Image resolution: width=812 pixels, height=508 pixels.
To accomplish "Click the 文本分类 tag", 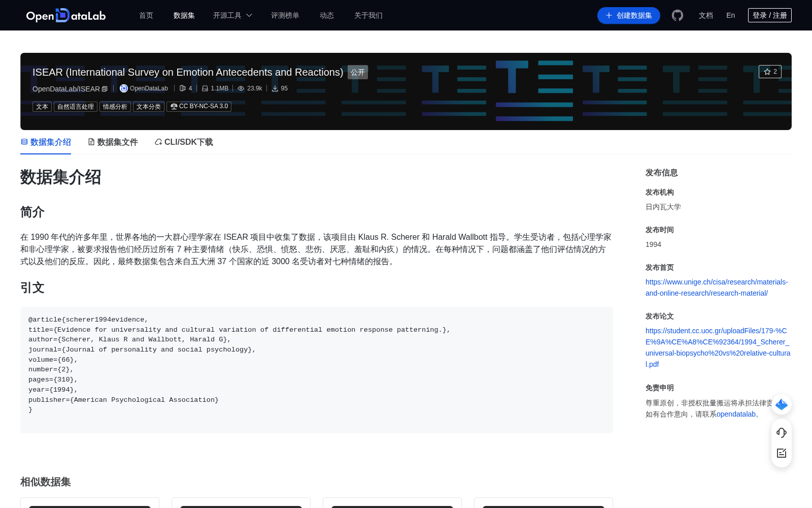I will click(149, 107).
